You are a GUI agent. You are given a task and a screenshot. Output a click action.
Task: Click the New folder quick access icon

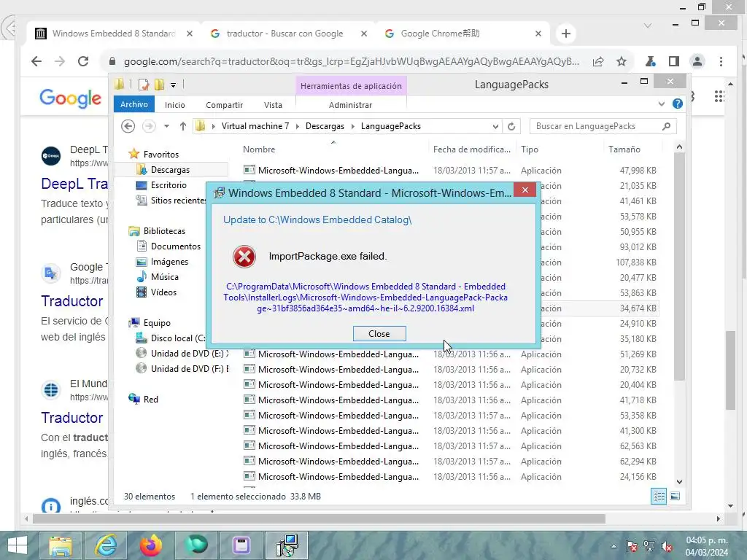pyautogui.click(x=159, y=85)
